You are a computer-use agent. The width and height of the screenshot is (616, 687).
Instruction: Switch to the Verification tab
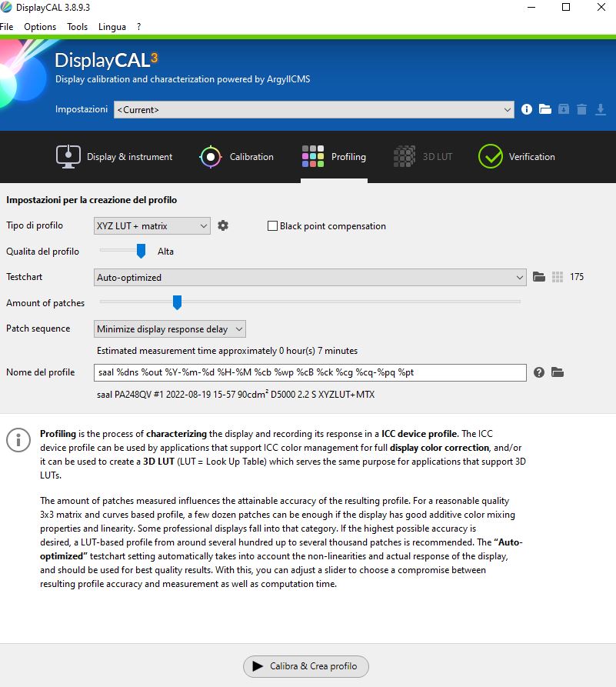(517, 157)
